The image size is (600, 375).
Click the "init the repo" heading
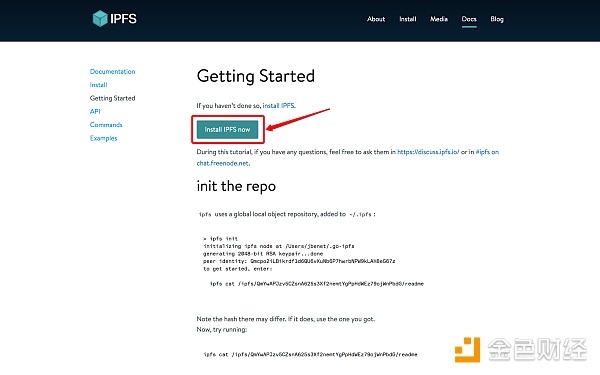pyautogui.click(x=236, y=186)
